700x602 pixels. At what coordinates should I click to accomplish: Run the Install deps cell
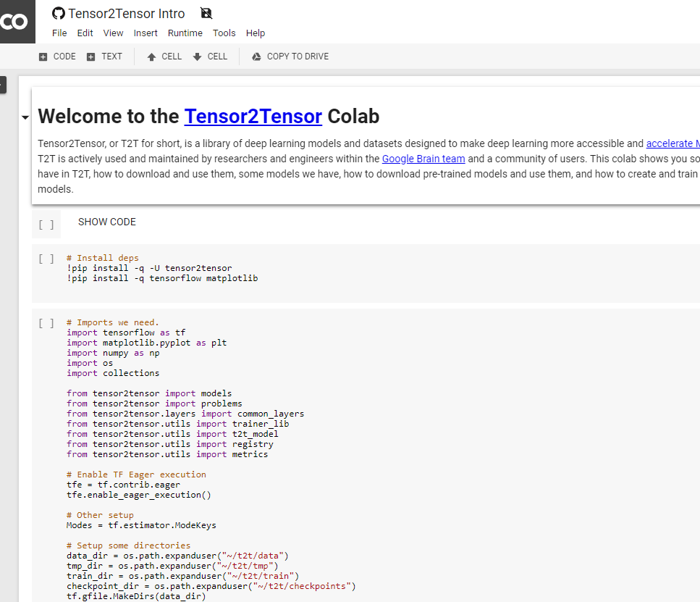pyautogui.click(x=46, y=259)
